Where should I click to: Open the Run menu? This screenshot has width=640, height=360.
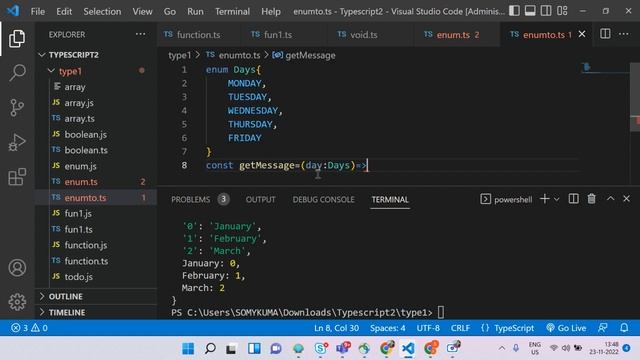pyautogui.click(x=195, y=11)
